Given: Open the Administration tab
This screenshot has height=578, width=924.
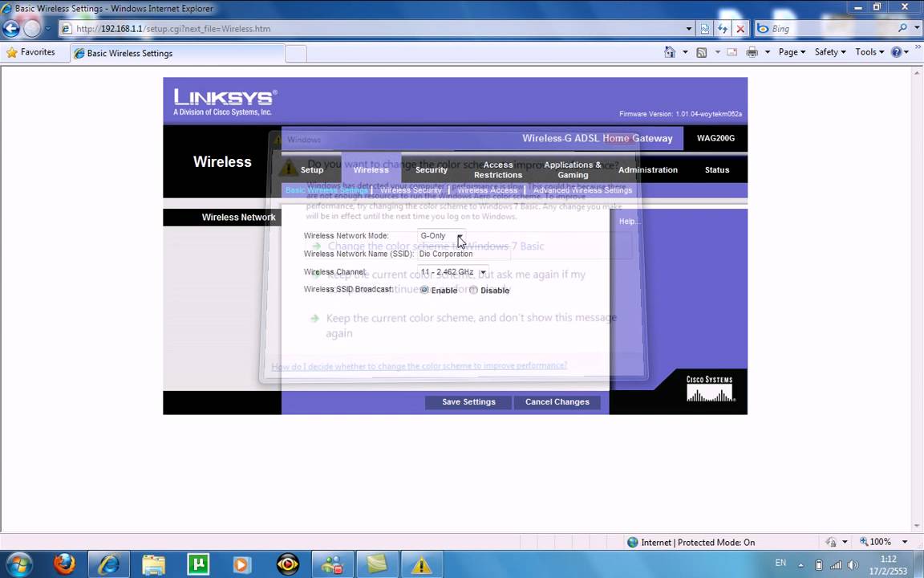Looking at the screenshot, I should tap(647, 170).
